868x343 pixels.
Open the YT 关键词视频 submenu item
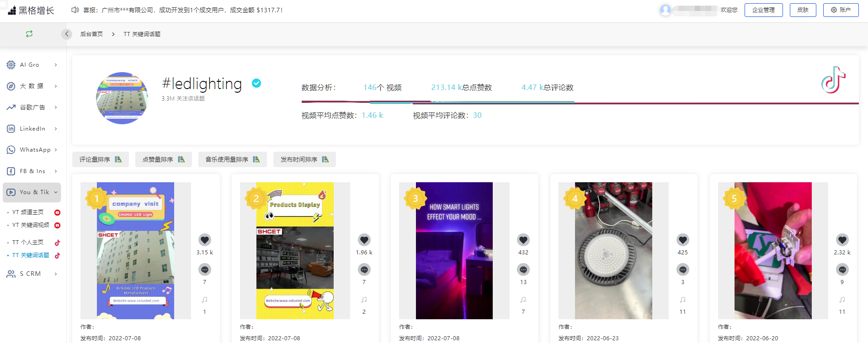(31, 225)
